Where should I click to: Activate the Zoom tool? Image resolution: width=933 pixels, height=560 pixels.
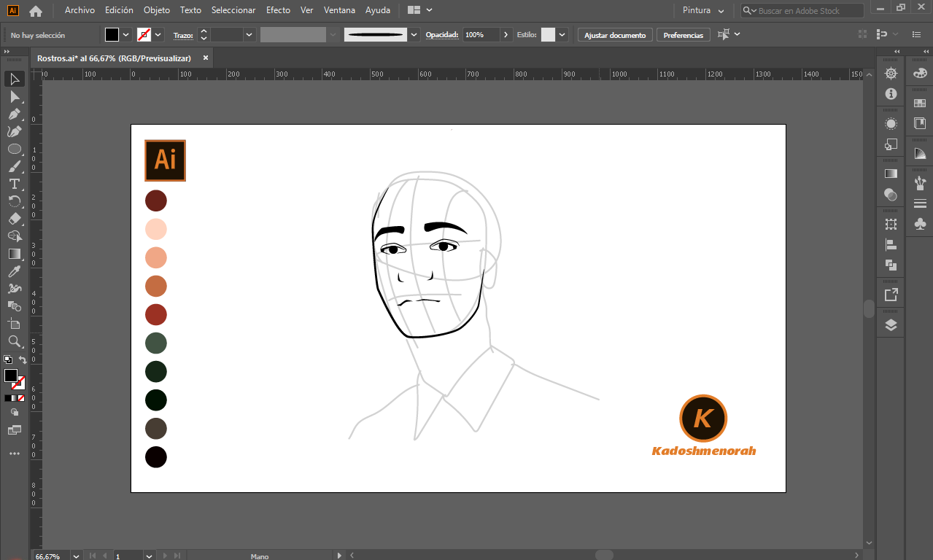[14, 341]
